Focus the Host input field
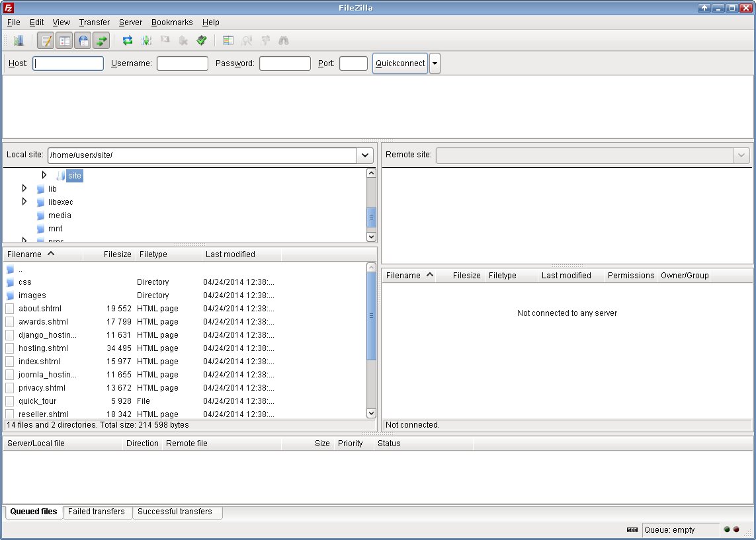756x540 pixels. click(x=68, y=63)
